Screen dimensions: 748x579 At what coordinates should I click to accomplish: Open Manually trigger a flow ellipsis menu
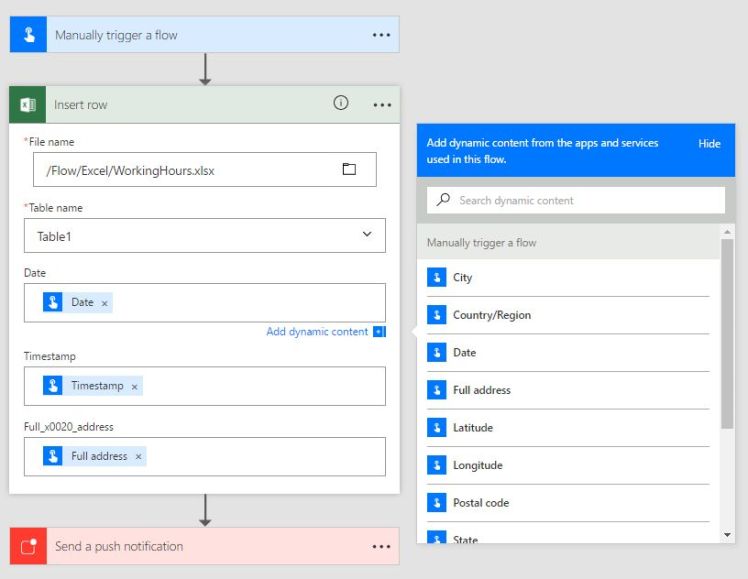(381, 35)
